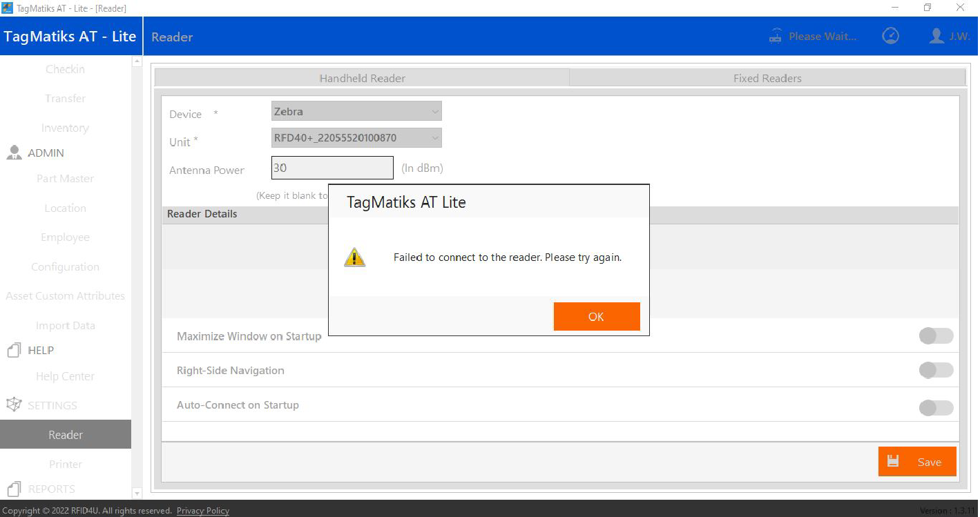Click the orange Save button
The height and width of the screenshot is (517, 980).
pos(916,462)
